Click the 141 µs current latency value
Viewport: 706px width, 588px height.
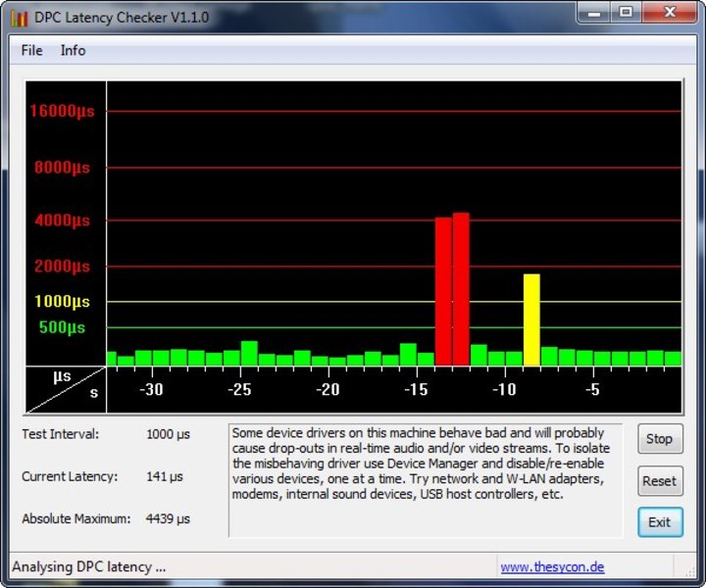coord(165,476)
